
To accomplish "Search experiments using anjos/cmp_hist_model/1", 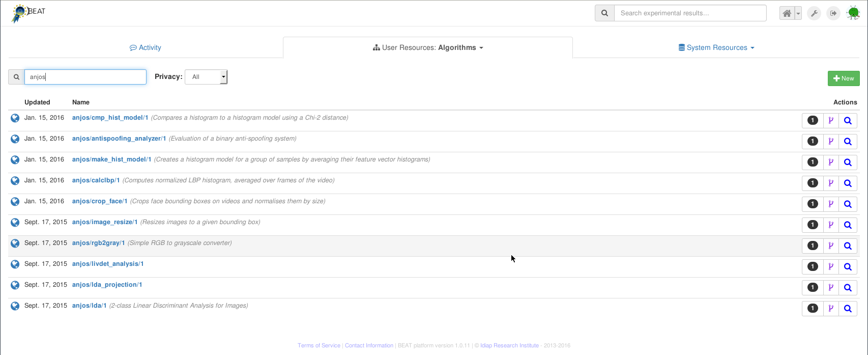I will pos(848,121).
